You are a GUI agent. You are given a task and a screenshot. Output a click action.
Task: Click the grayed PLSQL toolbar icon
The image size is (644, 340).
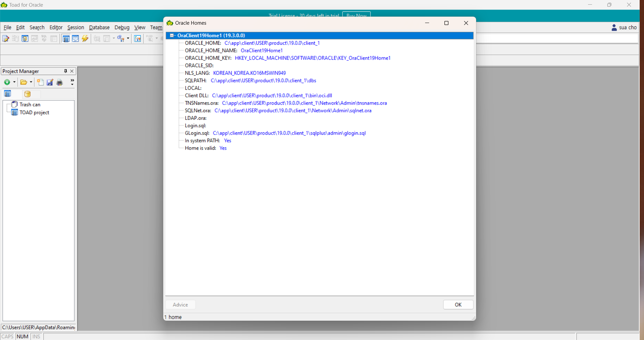[150, 39]
